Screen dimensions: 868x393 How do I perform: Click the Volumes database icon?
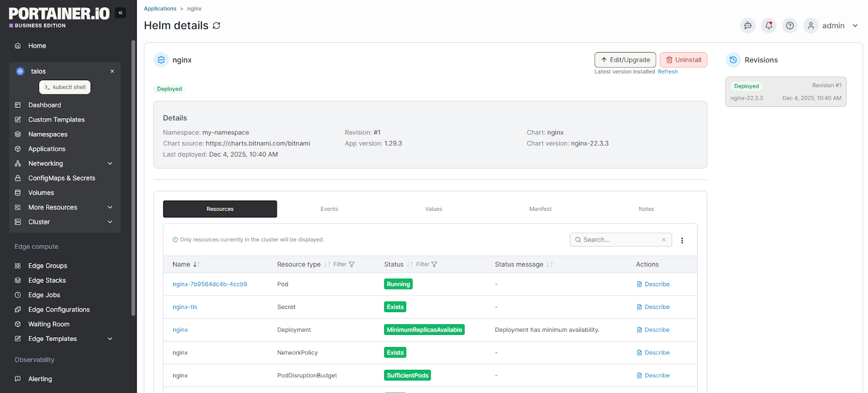(18, 193)
